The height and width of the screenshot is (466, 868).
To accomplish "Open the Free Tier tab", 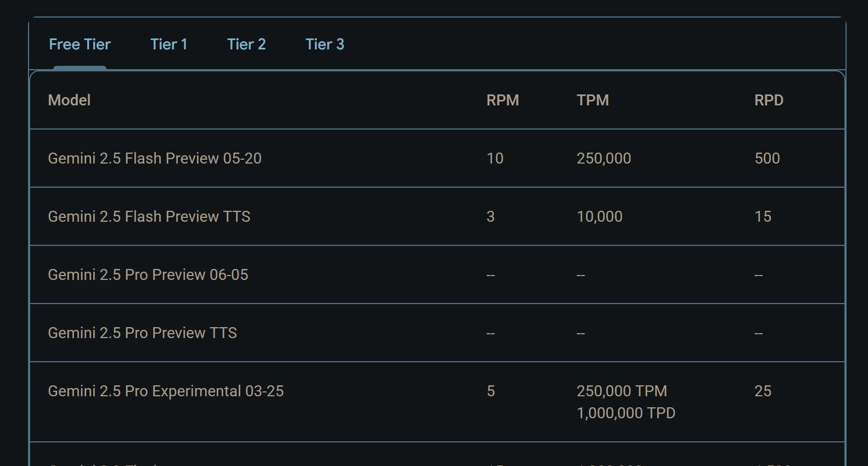I will (80, 44).
